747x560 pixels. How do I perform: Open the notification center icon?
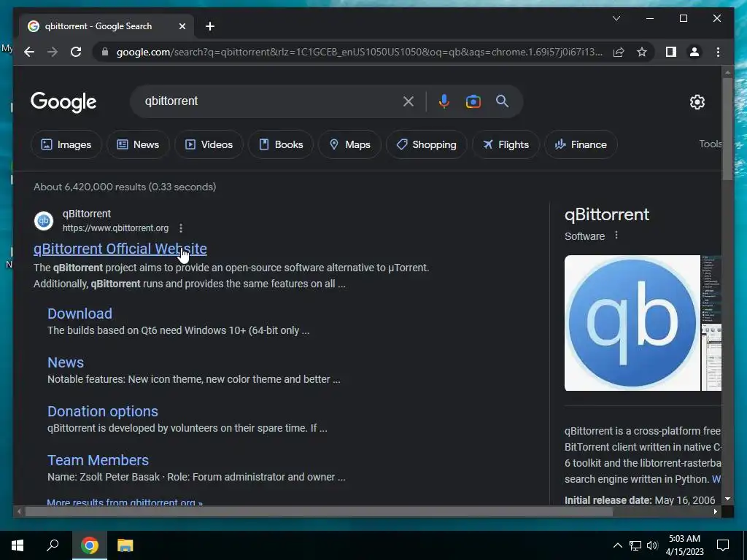point(723,545)
